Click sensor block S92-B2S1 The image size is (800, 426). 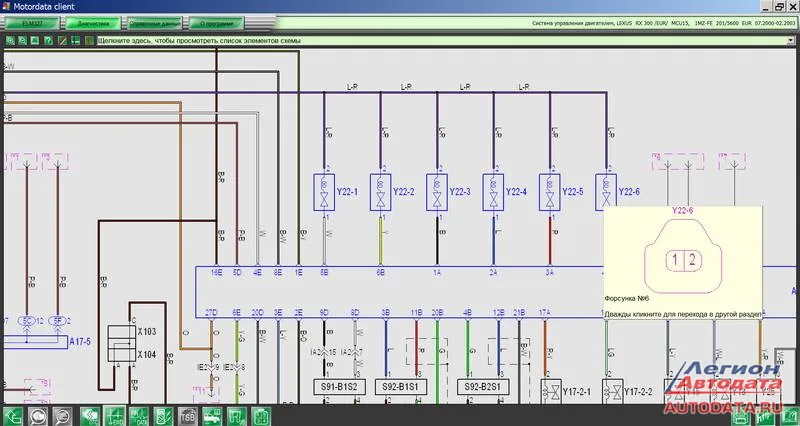click(x=483, y=387)
